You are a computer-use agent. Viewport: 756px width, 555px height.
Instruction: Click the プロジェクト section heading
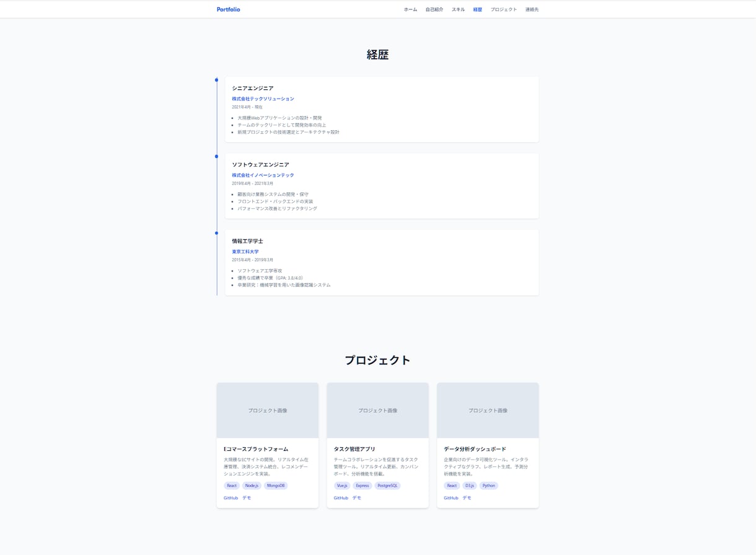(377, 360)
